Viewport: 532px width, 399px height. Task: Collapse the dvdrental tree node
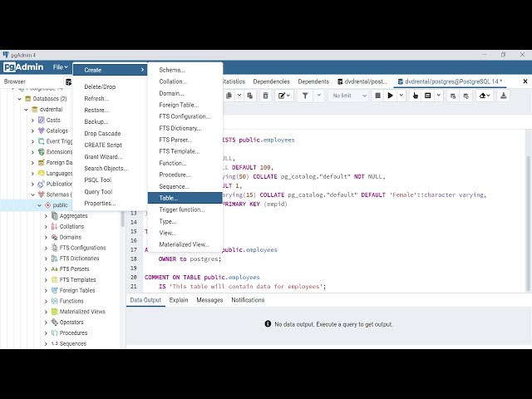pyautogui.click(x=26, y=110)
